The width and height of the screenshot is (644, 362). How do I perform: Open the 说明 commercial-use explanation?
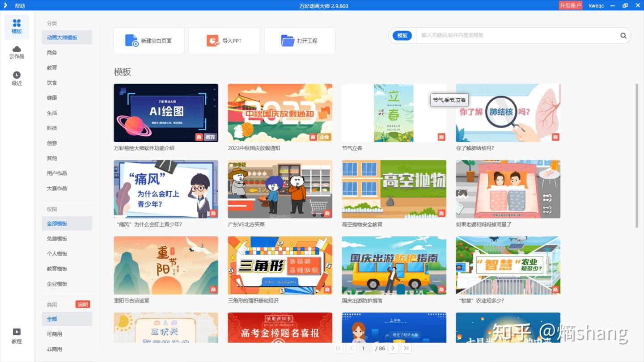coord(82,304)
